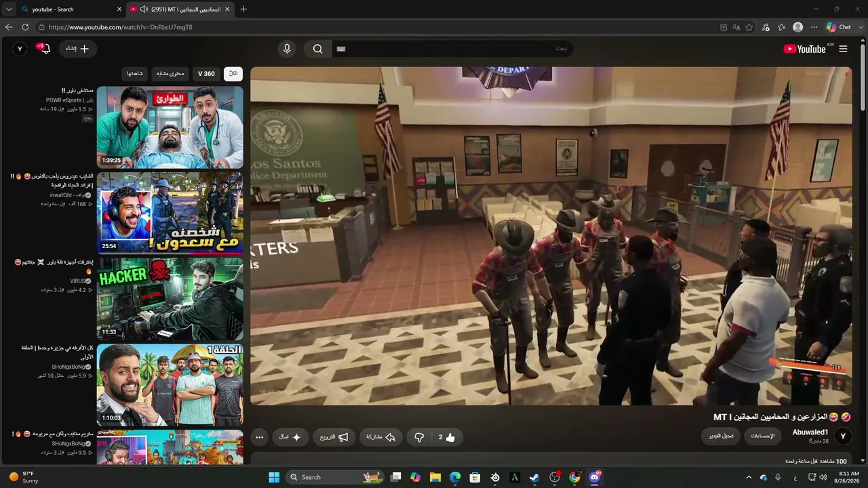Click the main video player

(x=551, y=236)
